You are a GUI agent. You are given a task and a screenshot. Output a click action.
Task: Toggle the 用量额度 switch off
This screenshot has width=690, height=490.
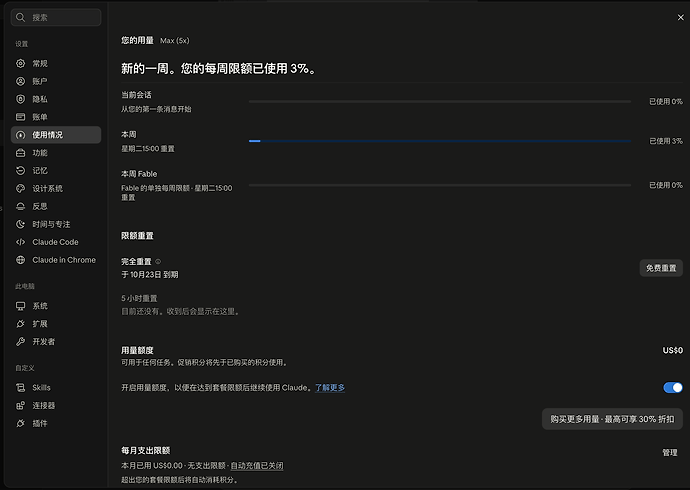pyautogui.click(x=673, y=388)
